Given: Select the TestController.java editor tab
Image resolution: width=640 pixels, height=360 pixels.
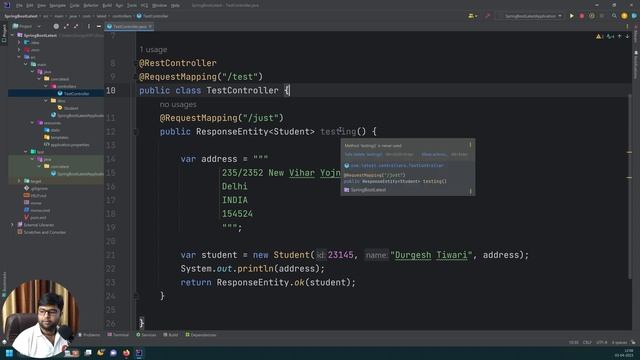Looking at the screenshot, I should click(x=129, y=27).
